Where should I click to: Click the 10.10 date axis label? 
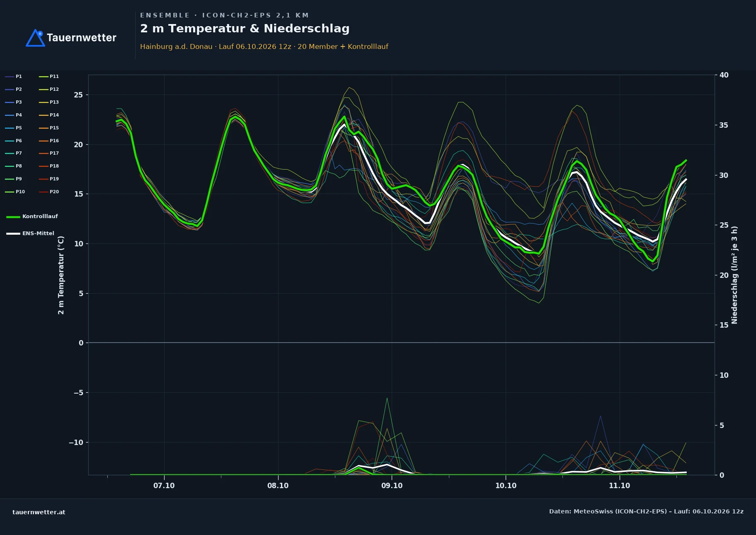[506, 486]
